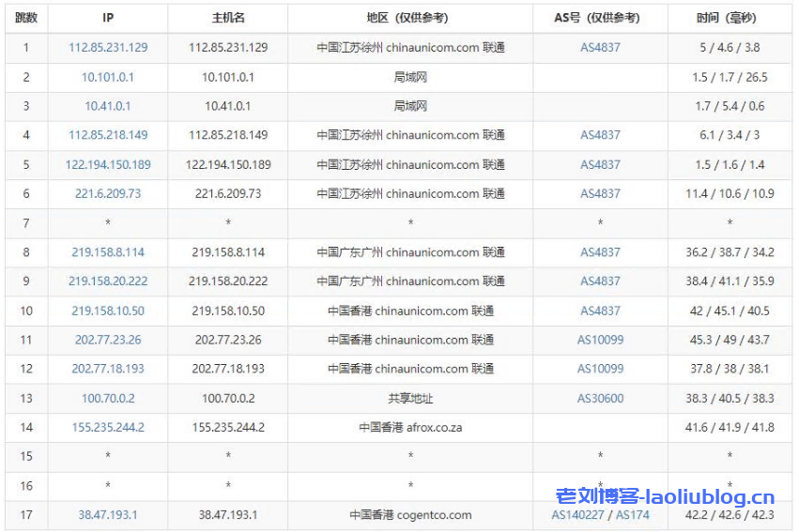The image size is (799, 532).
Task: Click the 时间 (毫秒) column header
Action: (x=729, y=18)
